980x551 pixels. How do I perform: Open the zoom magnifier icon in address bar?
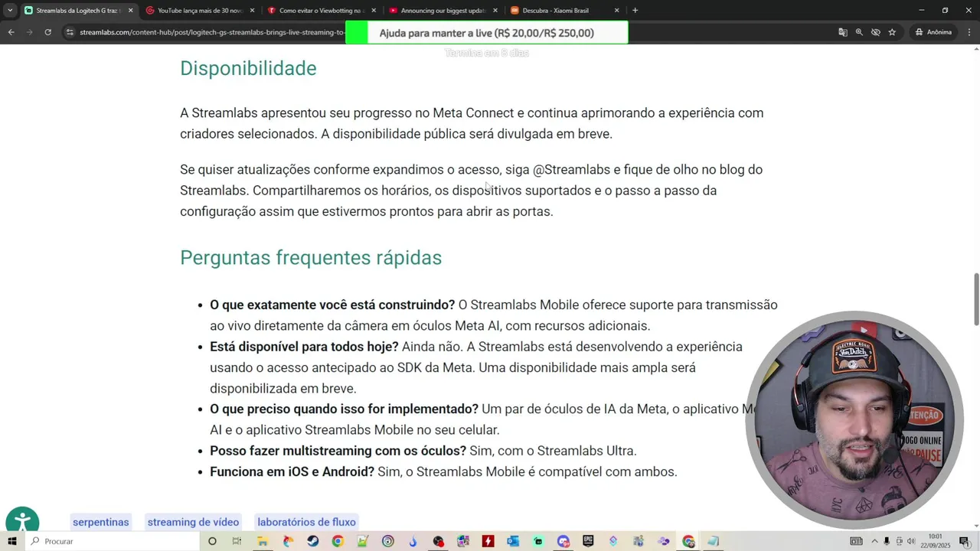click(x=859, y=32)
